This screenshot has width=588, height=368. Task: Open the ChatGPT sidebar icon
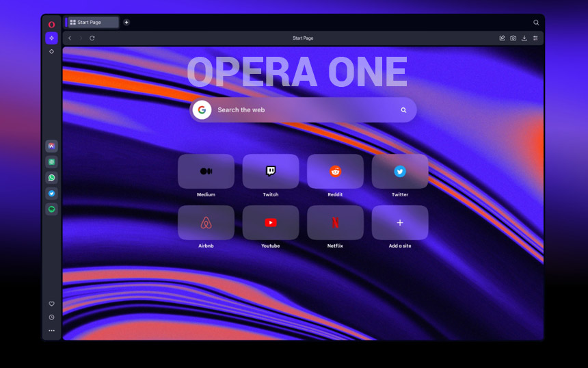(x=51, y=162)
